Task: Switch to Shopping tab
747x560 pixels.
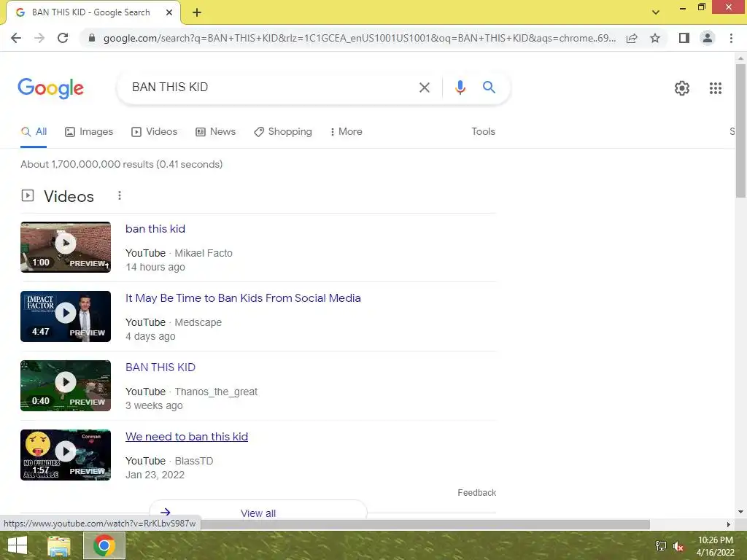Action: 283,132
